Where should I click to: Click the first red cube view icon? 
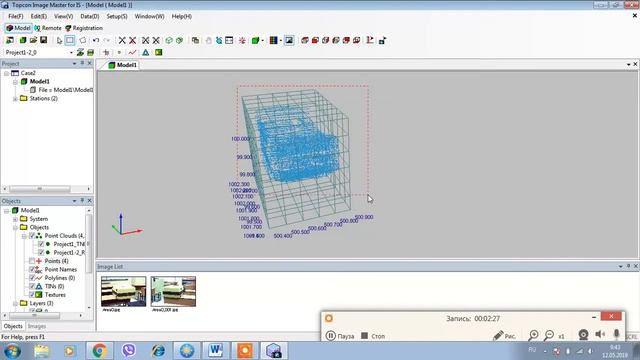coord(304,40)
